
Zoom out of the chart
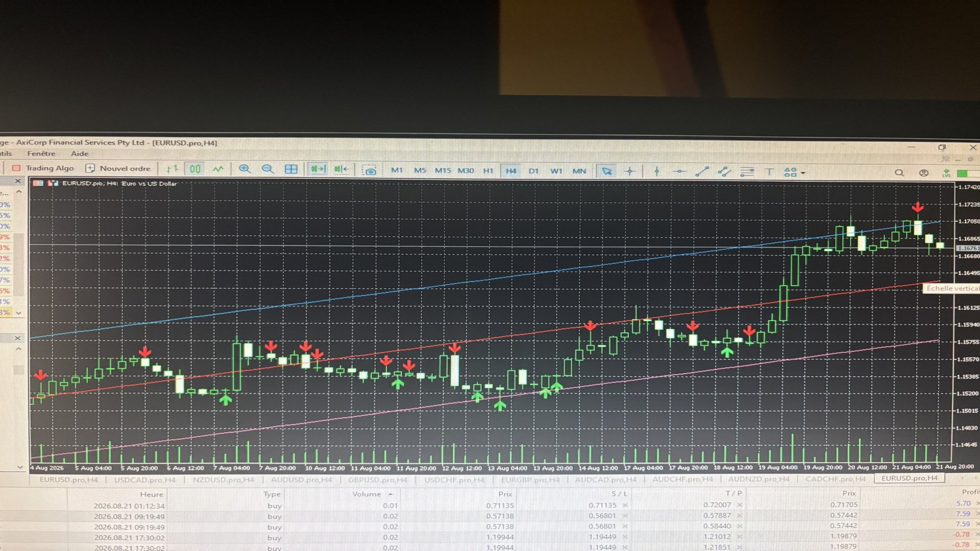pyautogui.click(x=267, y=169)
